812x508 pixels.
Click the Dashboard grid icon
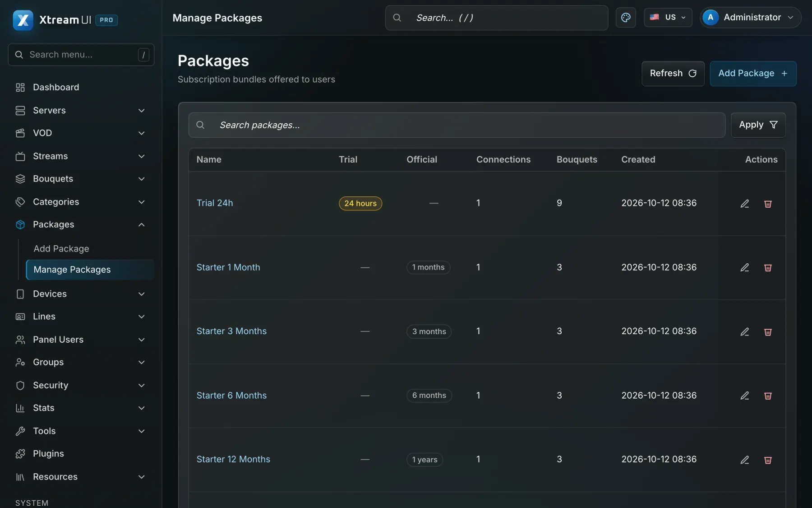pyautogui.click(x=20, y=87)
